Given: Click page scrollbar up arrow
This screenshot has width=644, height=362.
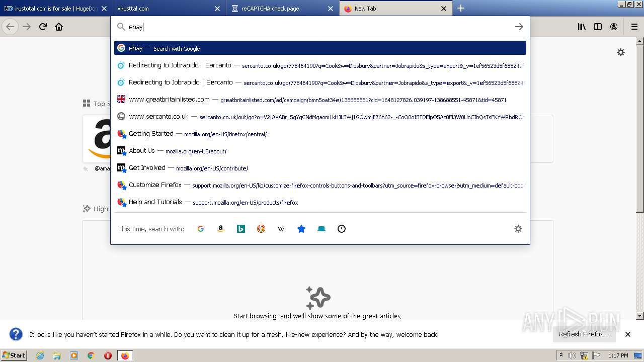Looking at the screenshot, I should 640,41.
